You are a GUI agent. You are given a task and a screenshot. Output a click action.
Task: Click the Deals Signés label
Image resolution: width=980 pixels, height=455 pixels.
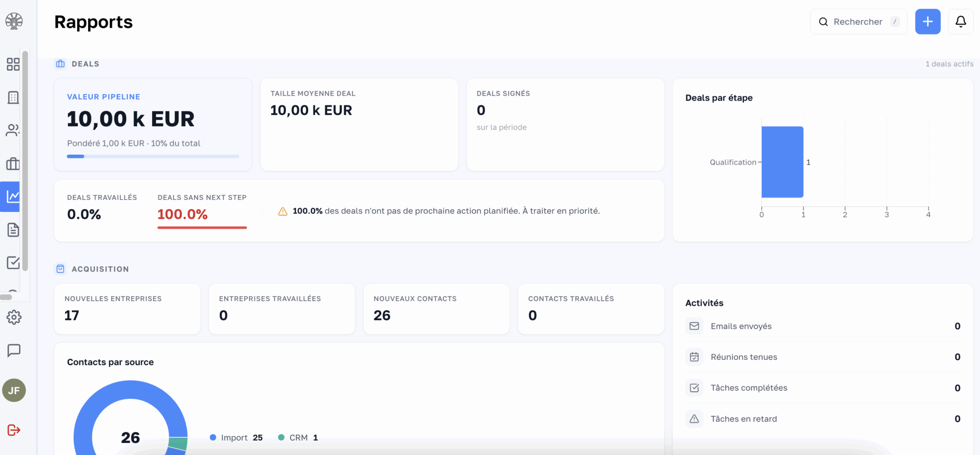point(503,94)
